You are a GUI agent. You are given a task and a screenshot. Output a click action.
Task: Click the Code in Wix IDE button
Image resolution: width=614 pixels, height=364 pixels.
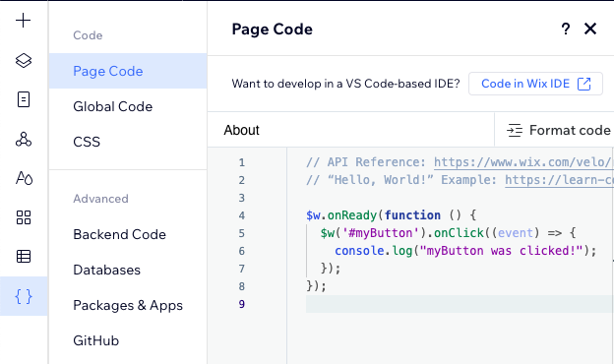tap(535, 84)
